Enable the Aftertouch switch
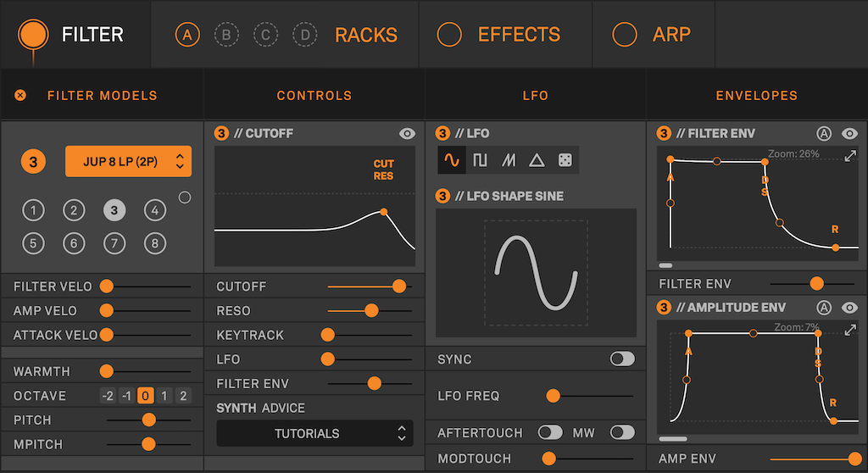Viewport: 868px width, 473px height. (x=550, y=432)
